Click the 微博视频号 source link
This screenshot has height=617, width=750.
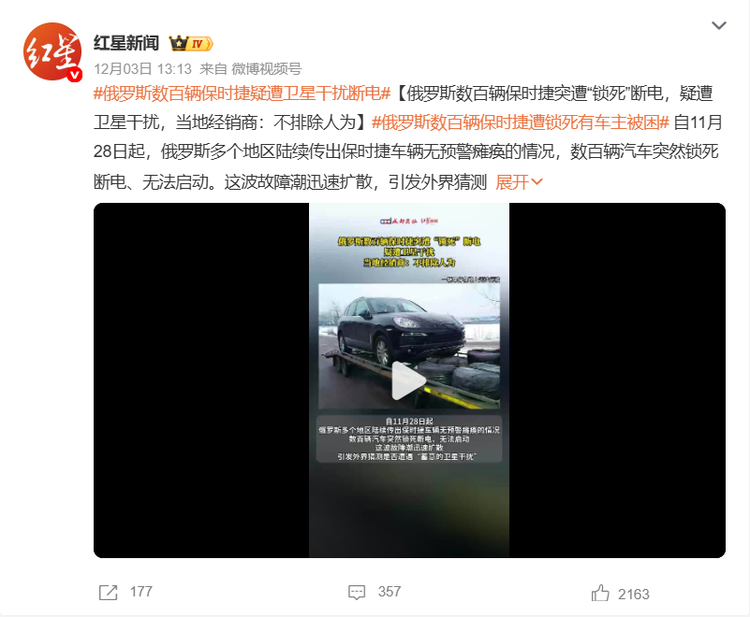[x=266, y=69]
